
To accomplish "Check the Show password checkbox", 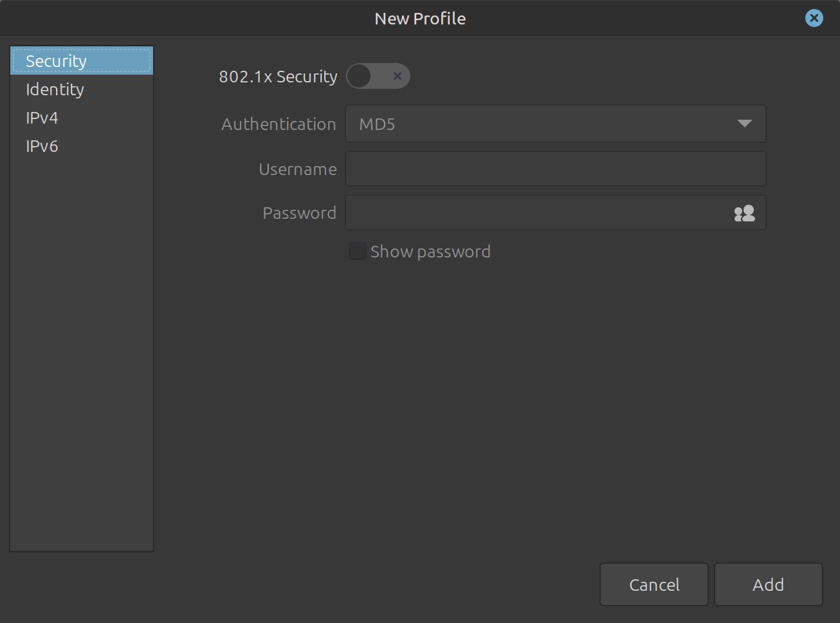I will click(x=357, y=251).
